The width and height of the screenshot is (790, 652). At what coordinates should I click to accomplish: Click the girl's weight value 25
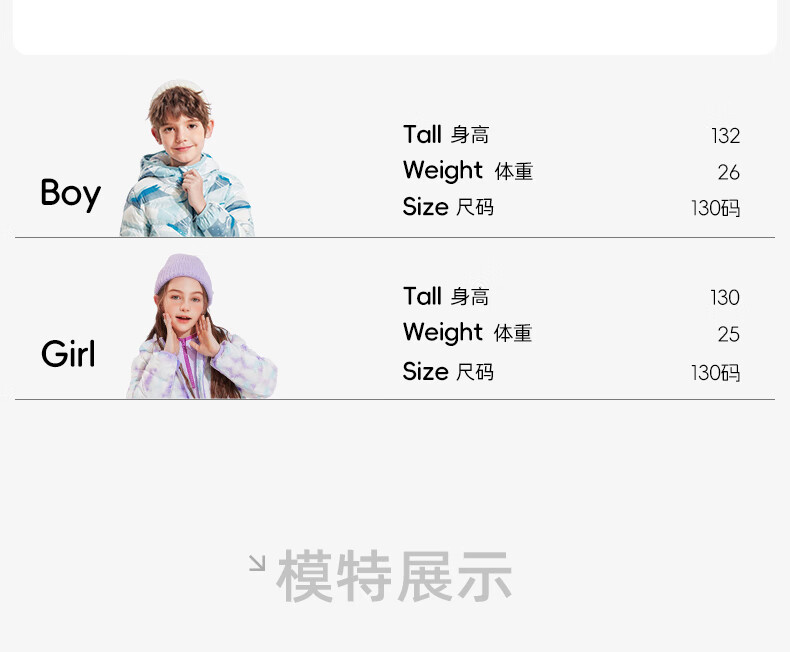click(728, 334)
